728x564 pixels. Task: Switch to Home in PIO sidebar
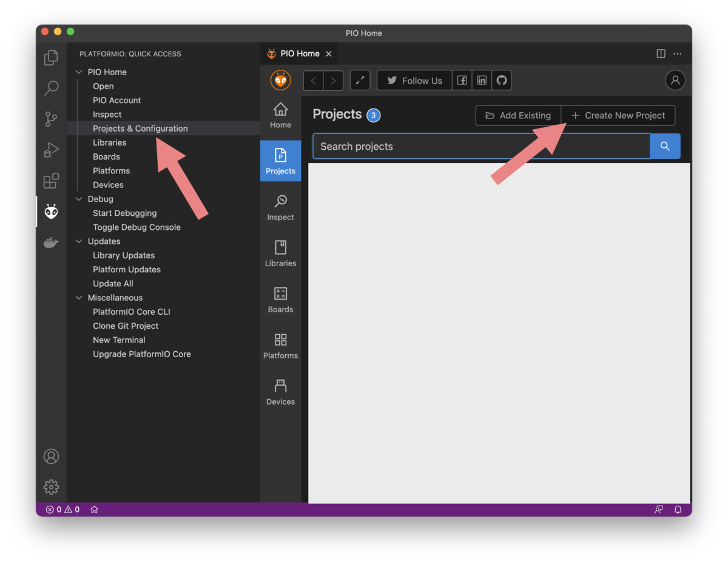[x=280, y=115]
